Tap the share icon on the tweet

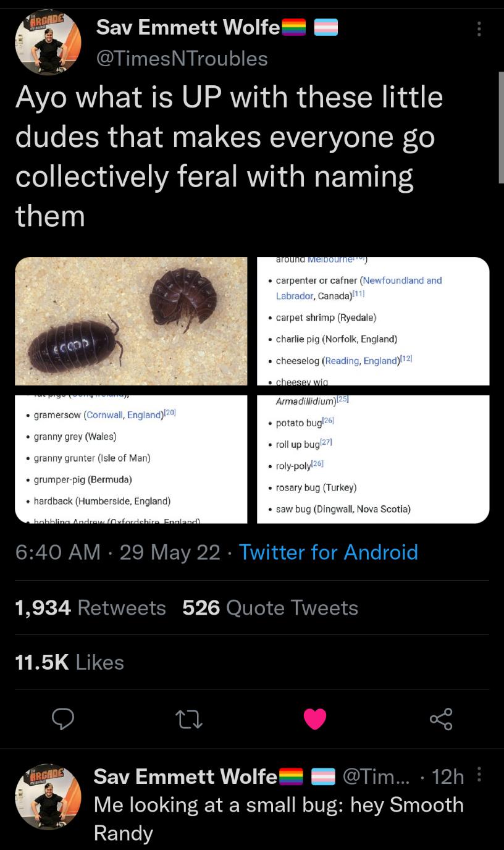[x=442, y=718]
